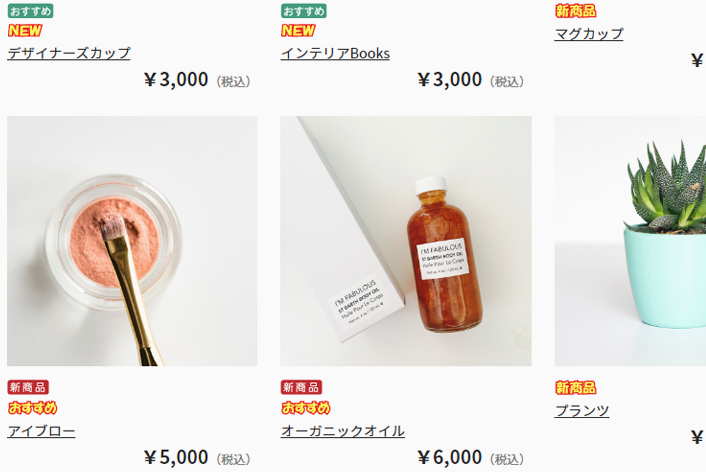Screen dimensions: 706x472
Task: Open the デザイナーズカップ product link
Action: 69,53
